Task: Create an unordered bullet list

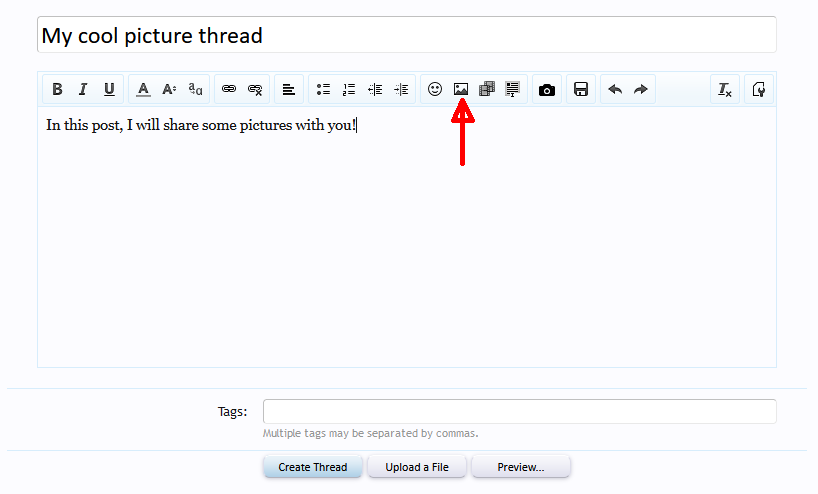Action: click(x=323, y=89)
